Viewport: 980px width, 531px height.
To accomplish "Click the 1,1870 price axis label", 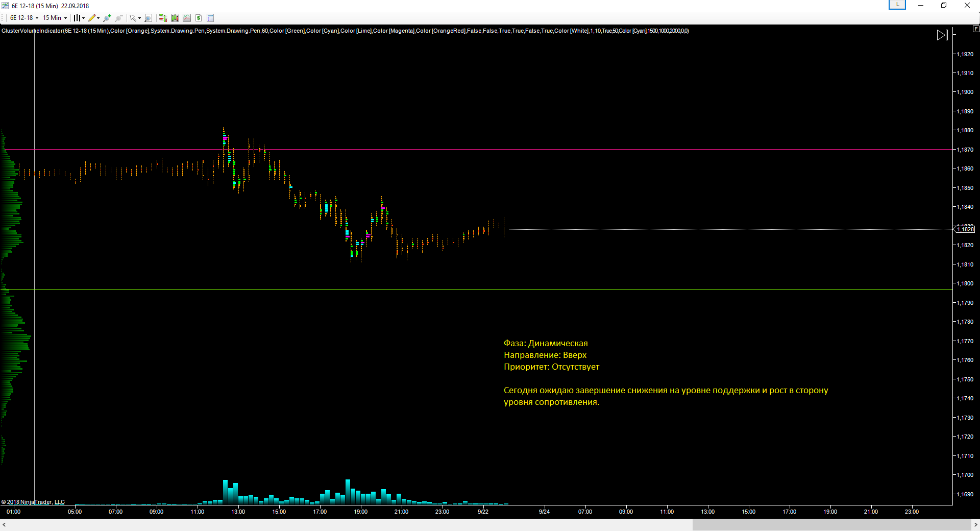I will (965, 150).
